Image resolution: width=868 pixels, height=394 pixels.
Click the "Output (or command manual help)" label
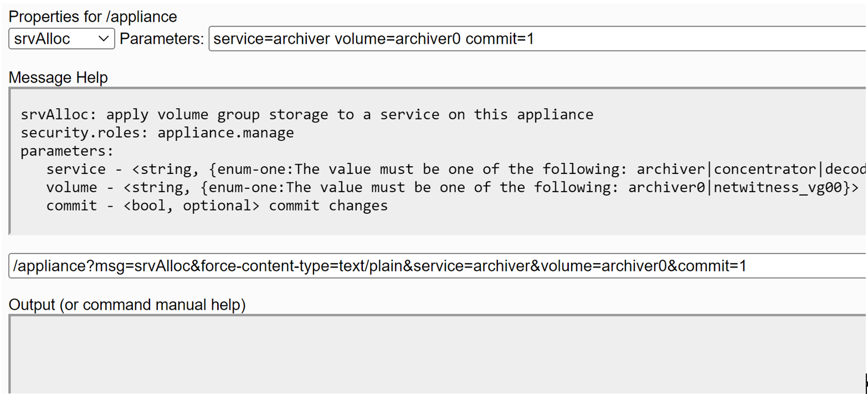(x=127, y=304)
